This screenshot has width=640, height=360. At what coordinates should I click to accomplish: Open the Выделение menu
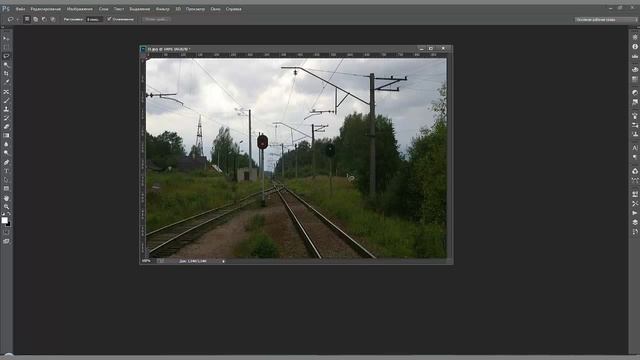point(140,9)
